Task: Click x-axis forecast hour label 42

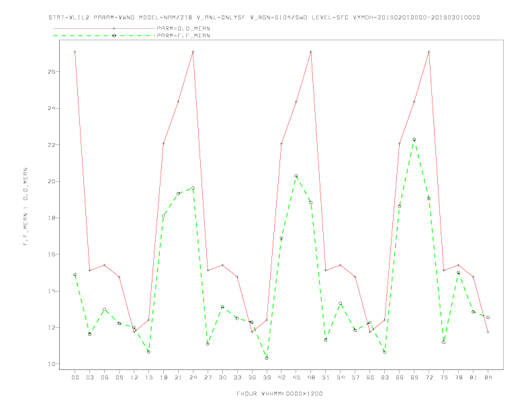Action: coord(281,377)
